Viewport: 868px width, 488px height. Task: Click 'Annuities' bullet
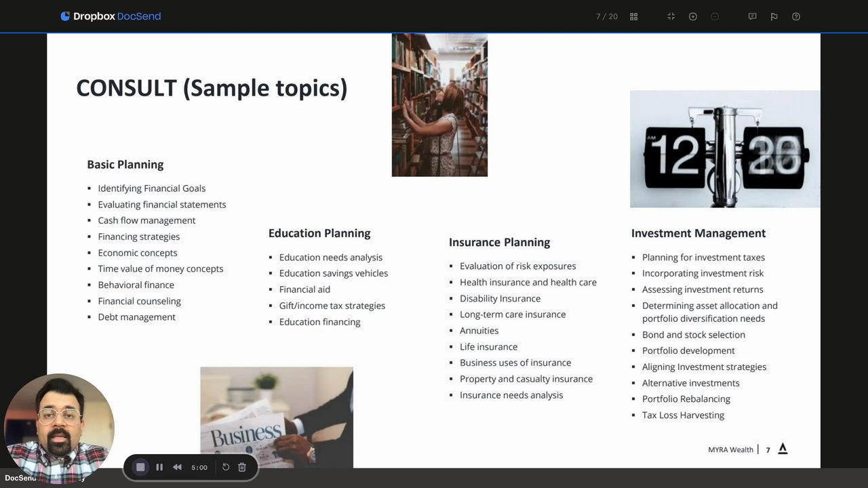click(479, 331)
